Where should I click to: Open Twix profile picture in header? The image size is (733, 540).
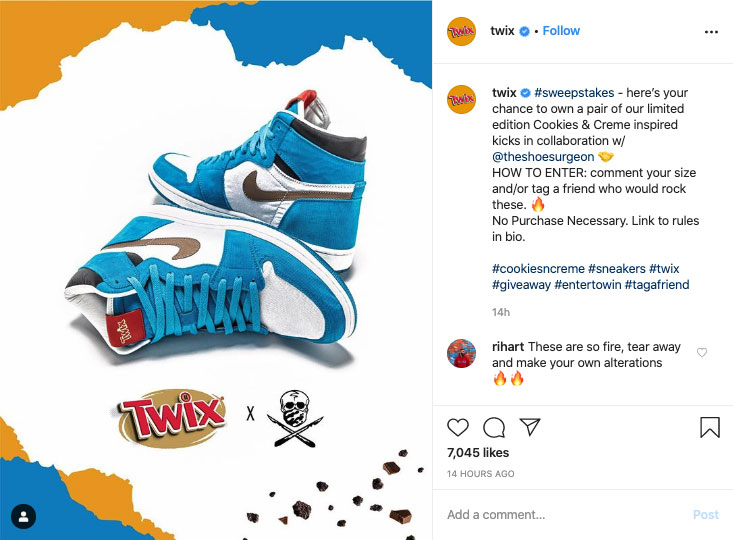(461, 31)
